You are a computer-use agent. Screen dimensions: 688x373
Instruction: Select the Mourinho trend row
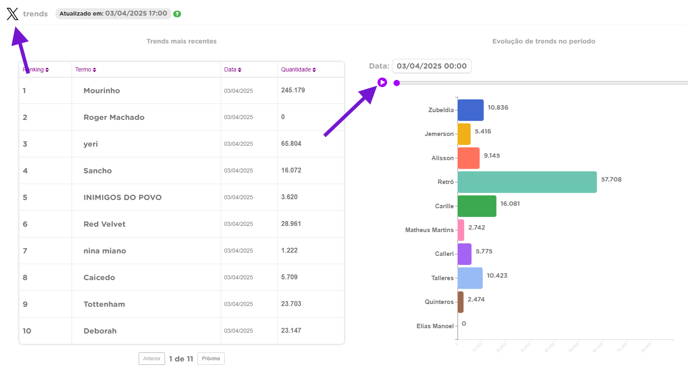point(181,90)
